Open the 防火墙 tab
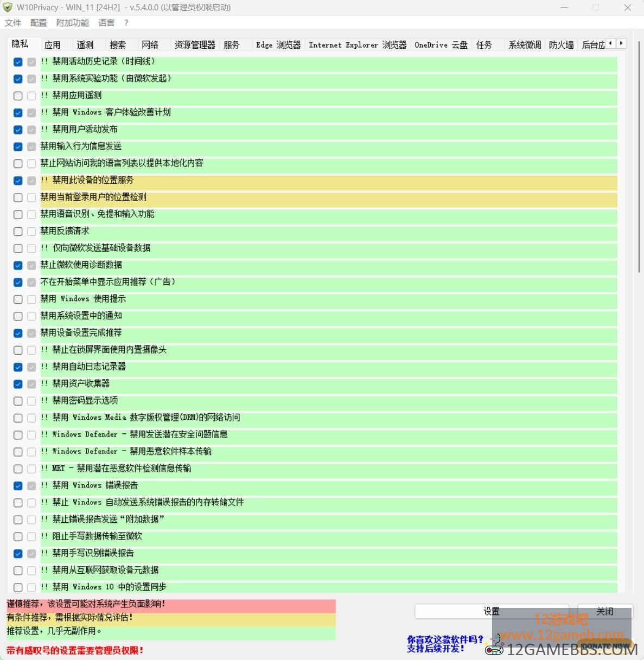This screenshot has width=644, height=660. click(561, 45)
